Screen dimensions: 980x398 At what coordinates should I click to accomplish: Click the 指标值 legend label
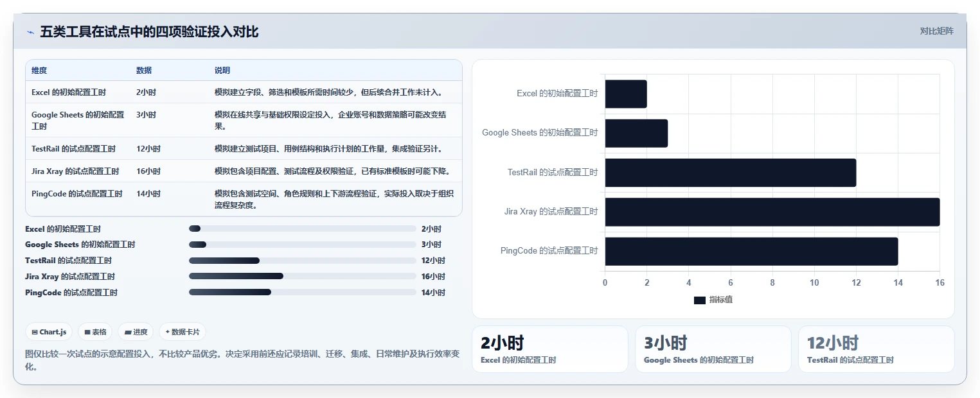coord(721,300)
